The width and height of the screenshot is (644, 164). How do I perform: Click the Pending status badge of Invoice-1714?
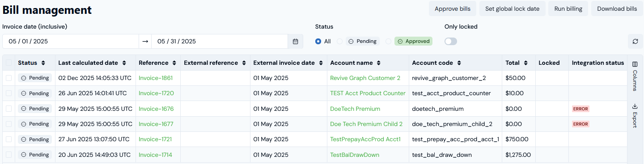[x=35, y=155]
